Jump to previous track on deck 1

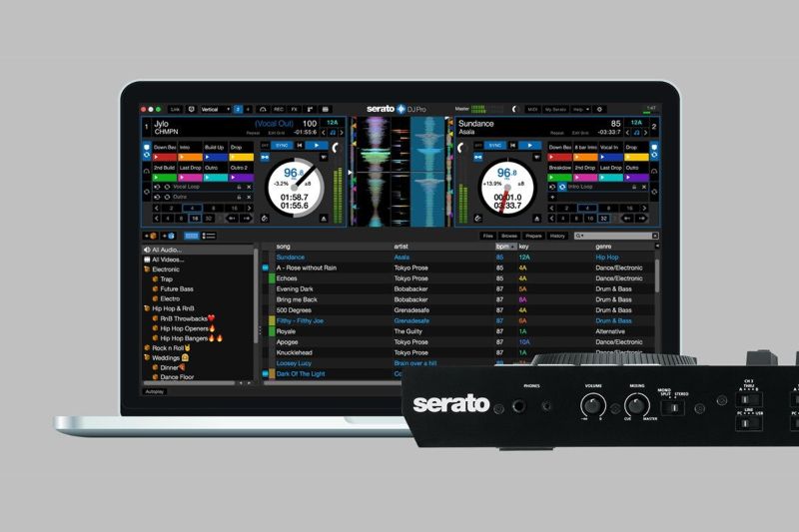coord(300,145)
